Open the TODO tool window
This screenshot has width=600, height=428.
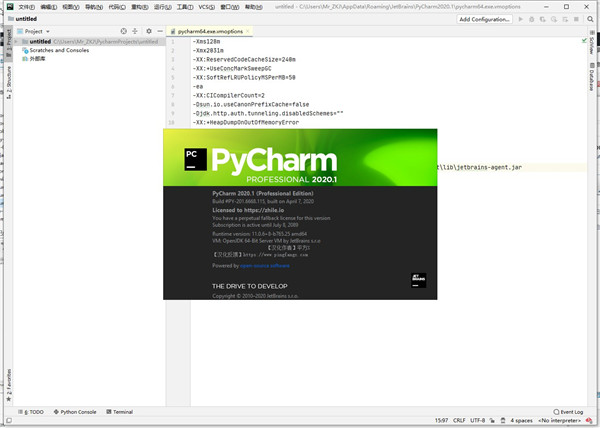pos(31,412)
